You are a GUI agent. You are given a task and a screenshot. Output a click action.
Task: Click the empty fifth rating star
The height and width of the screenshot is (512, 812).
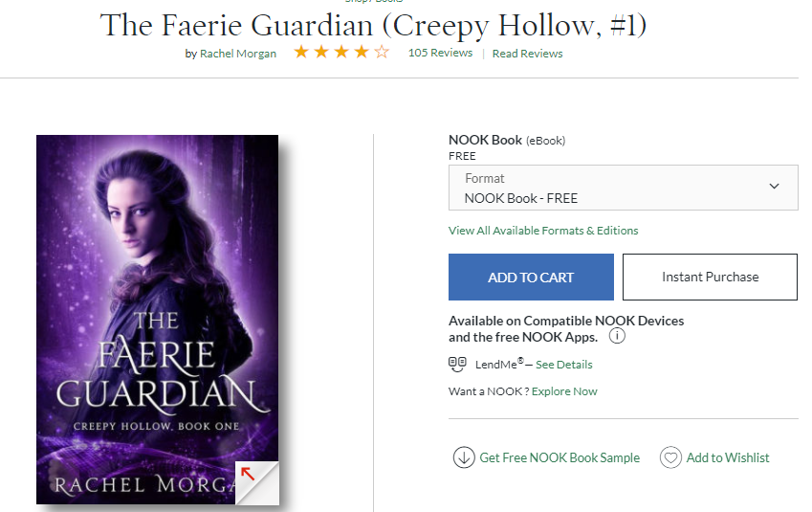point(382,52)
